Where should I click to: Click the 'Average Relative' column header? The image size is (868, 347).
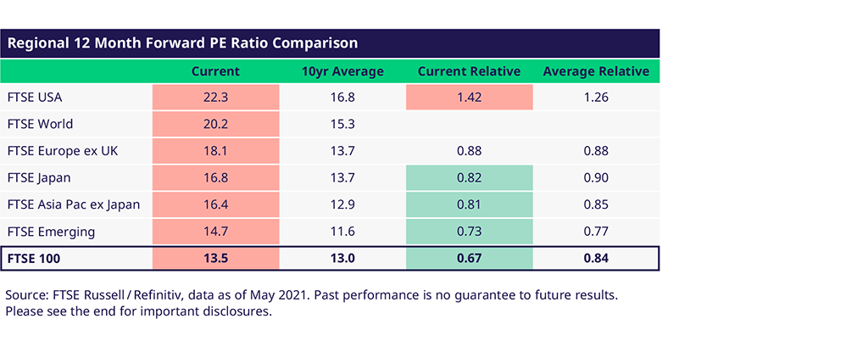(x=596, y=71)
